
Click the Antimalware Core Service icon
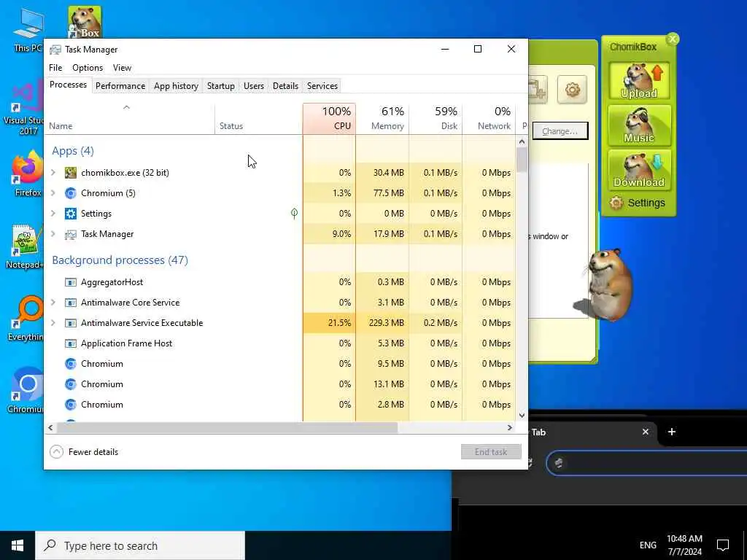click(71, 303)
